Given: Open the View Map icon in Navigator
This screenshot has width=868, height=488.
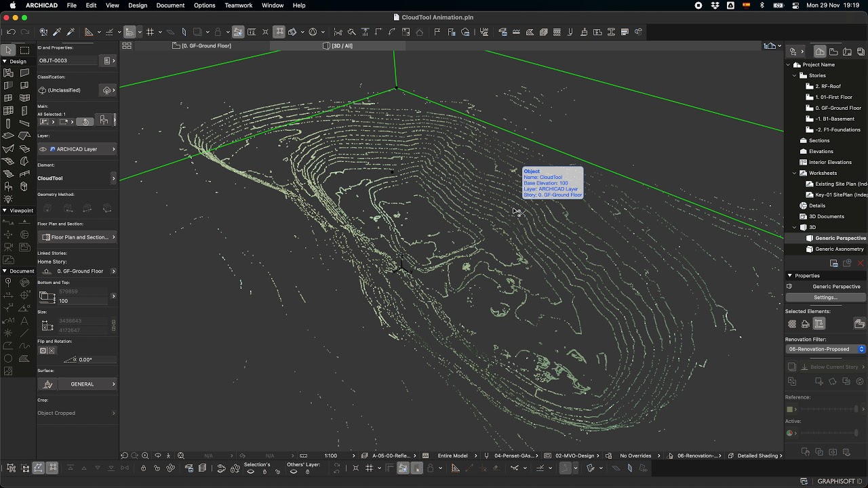Looking at the screenshot, I should pos(833,52).
